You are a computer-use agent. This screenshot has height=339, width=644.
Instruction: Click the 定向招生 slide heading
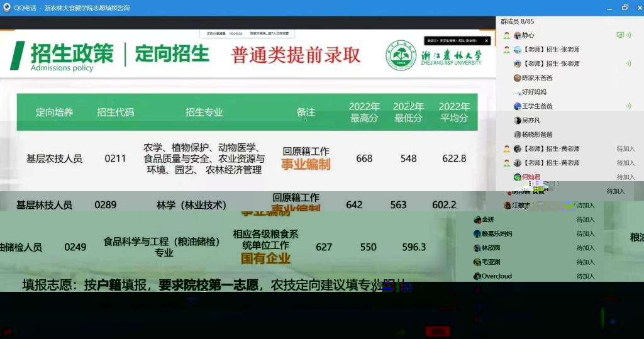pyautogui.click(x=172, y=54)
